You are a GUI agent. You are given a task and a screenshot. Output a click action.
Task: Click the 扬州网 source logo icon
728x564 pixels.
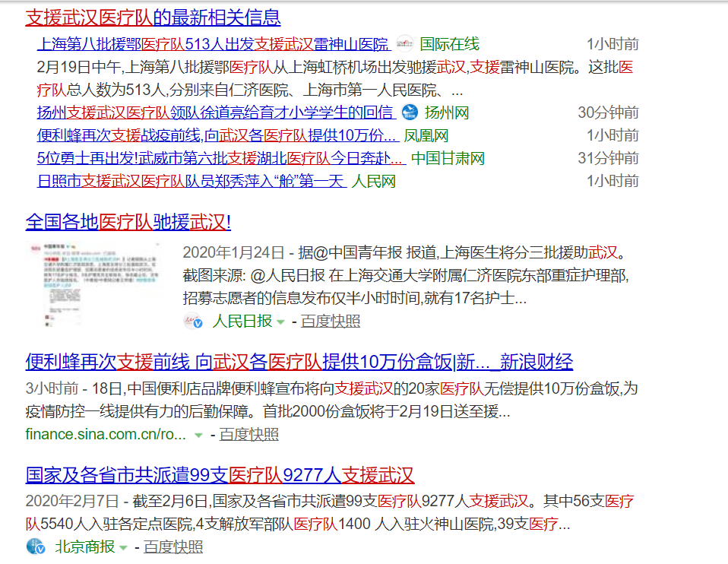pyautogui.click(x=410, y=112)
